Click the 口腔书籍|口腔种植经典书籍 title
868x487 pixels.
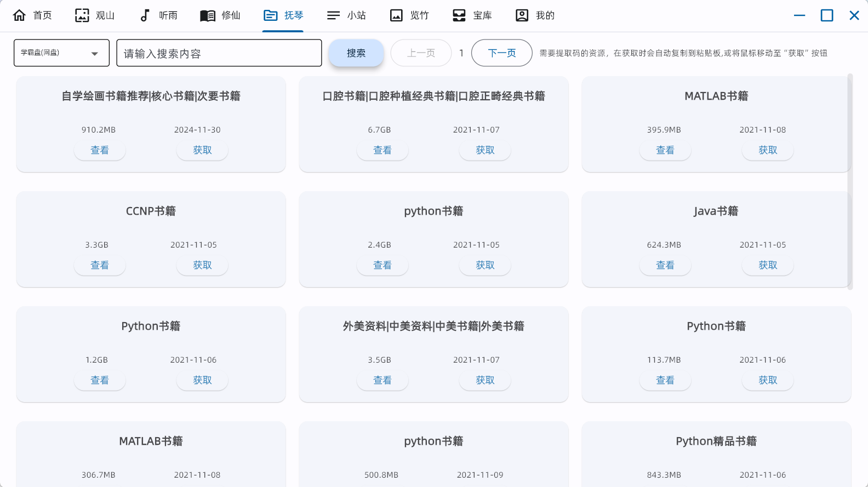click(x=433, y=96)
